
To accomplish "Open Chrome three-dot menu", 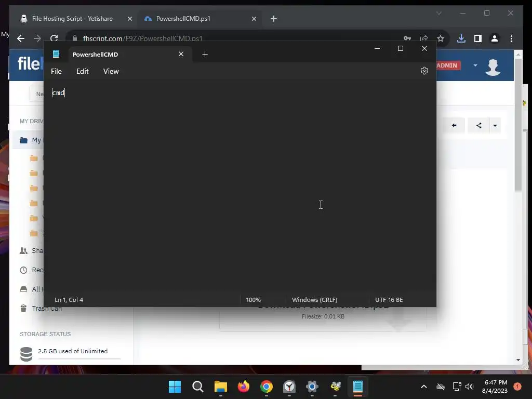I will click(x=511, y=38).
